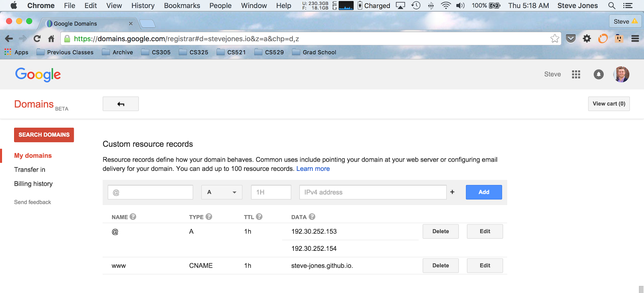Reload the page with refresh icon
Viewport: 644px width, 293px height.
tap(37, 39)
